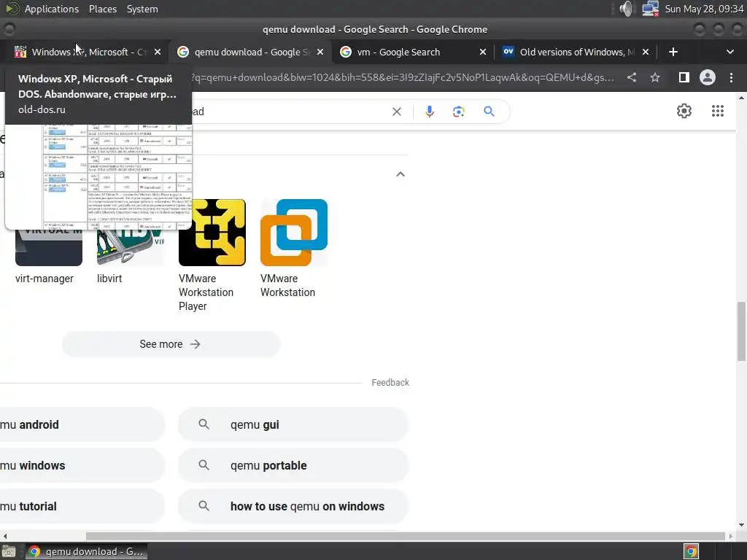Click the vertical scrollbar thumb

(x=741, y=332)
